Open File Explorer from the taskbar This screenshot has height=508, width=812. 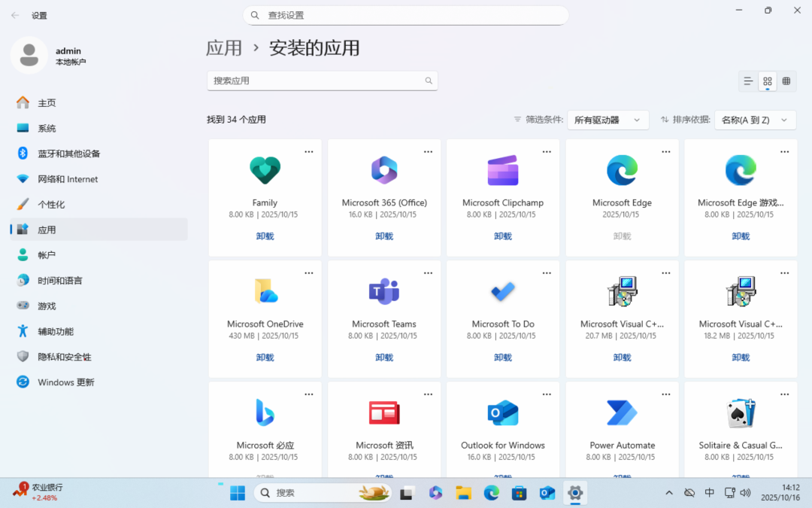(464, 493)
